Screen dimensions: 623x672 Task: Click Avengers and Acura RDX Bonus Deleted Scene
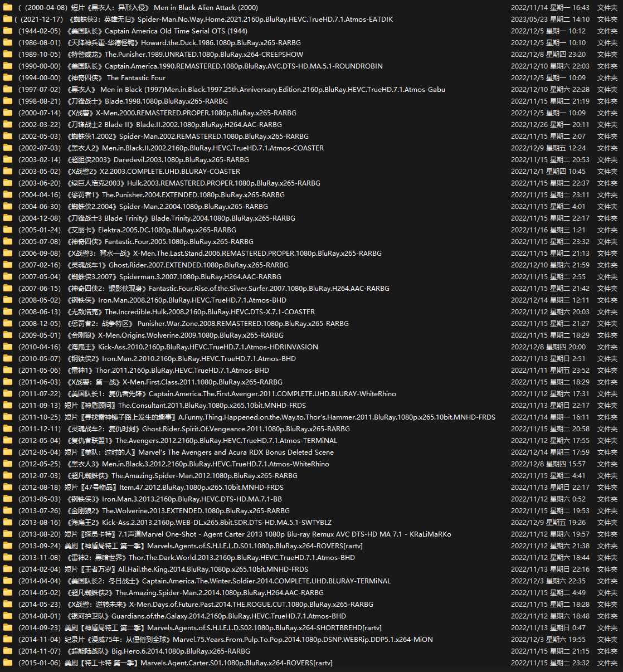176,452
